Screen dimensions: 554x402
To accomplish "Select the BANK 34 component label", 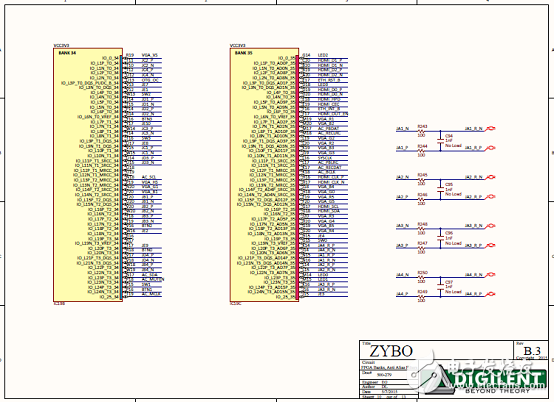I will 67,53.
